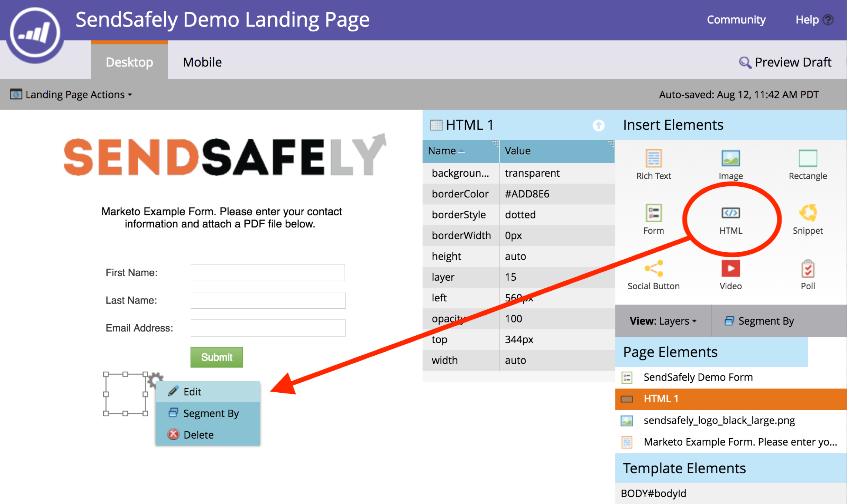
Task: Select the Marketo Example Form text element
Action: (731, 442)
